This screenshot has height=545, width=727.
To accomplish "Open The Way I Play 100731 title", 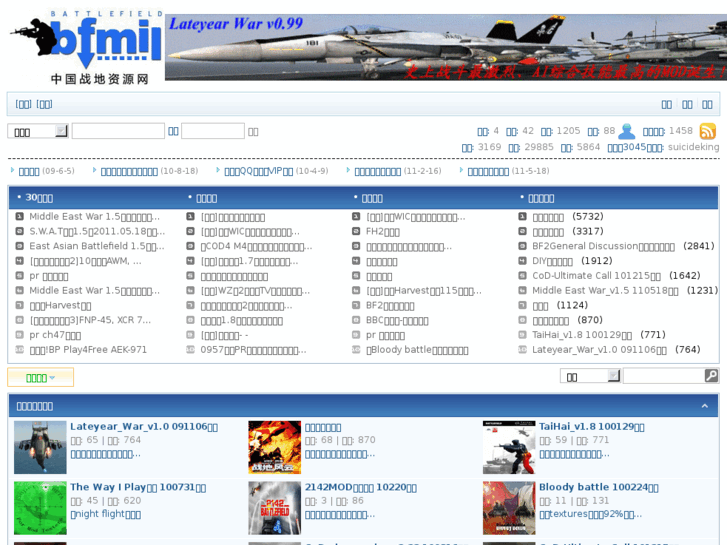I will (138, 487).
